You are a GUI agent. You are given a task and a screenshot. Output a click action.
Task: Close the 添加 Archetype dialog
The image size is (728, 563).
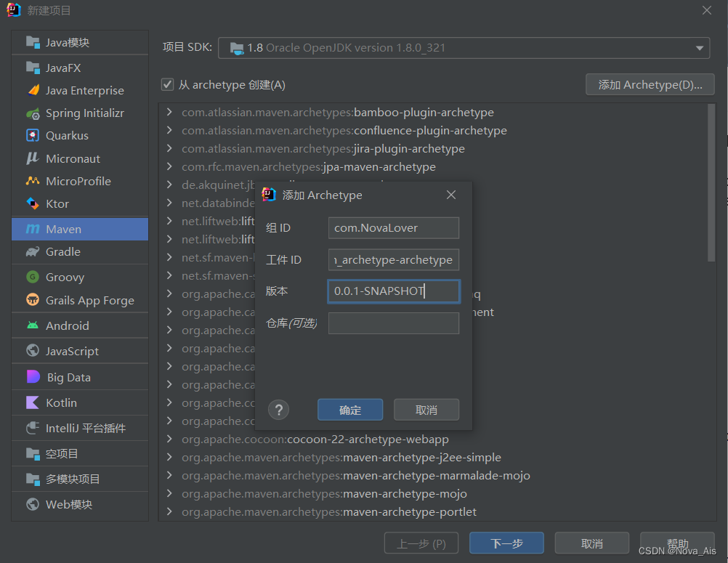(450, 195)
